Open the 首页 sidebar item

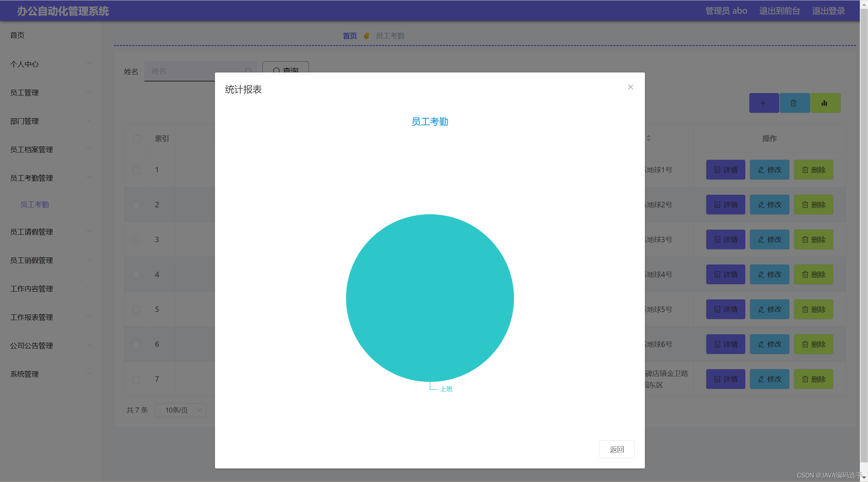[51, 35]
